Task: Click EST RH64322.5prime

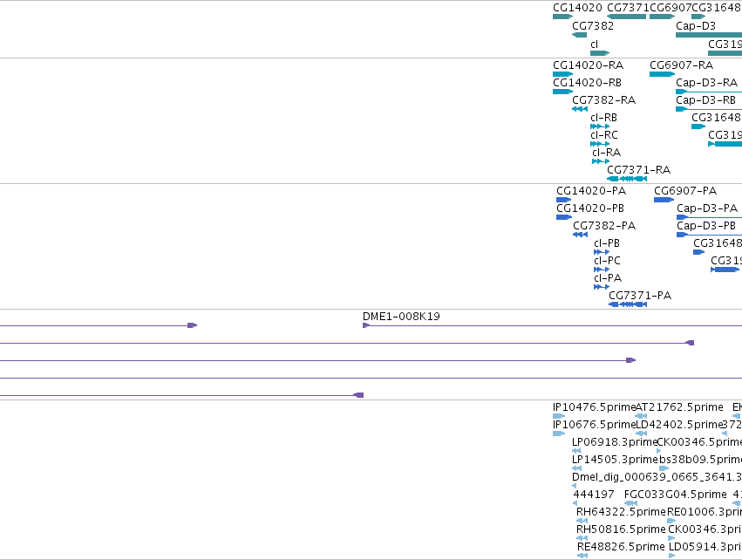Action: point(582,521)
